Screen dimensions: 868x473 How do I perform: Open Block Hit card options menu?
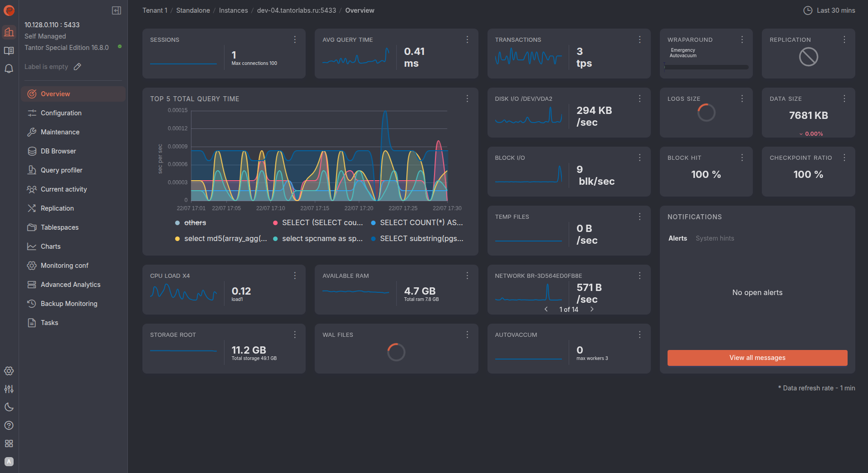(742, 158)
